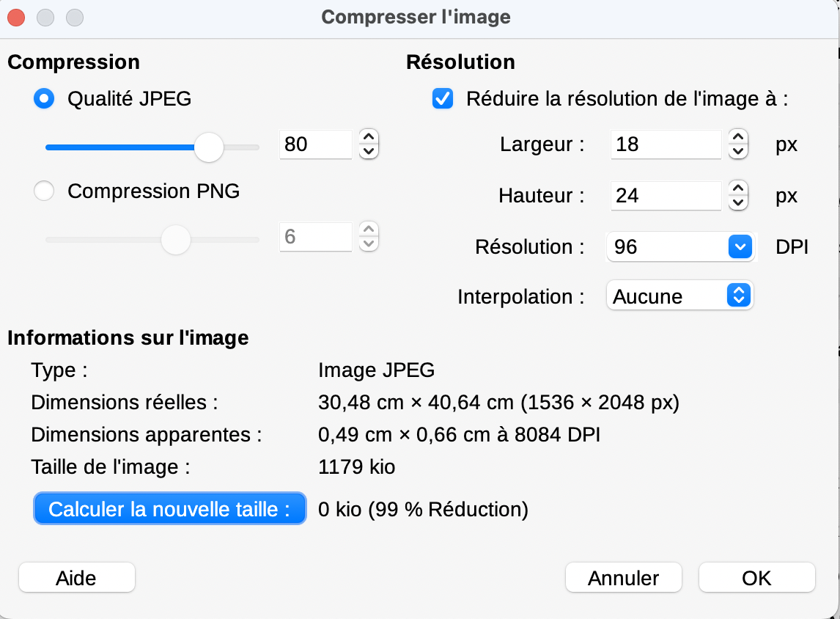Increase JPEG quality with up stepper arrow
The image size is (840, 619).
click(369, 136)
